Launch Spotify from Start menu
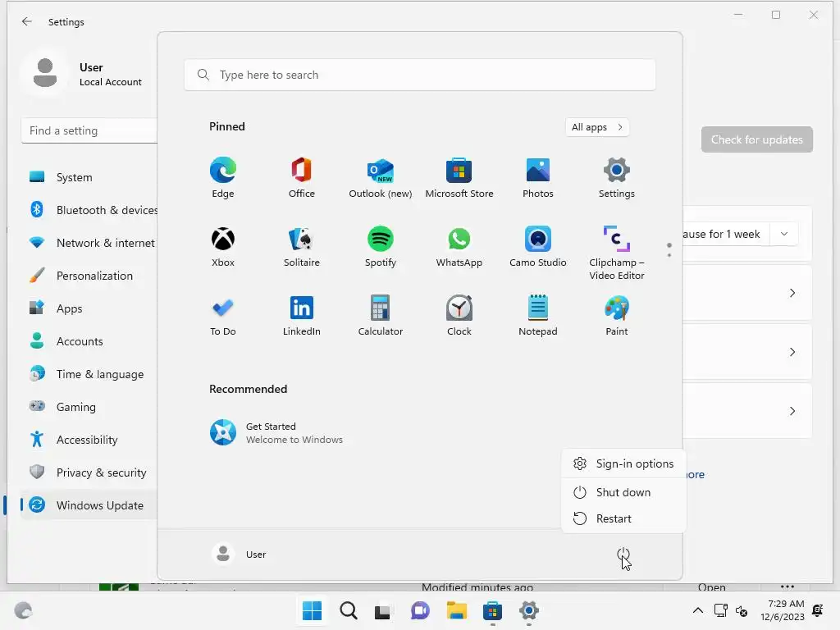Screen dimensions: 840x630 [381, 247]
